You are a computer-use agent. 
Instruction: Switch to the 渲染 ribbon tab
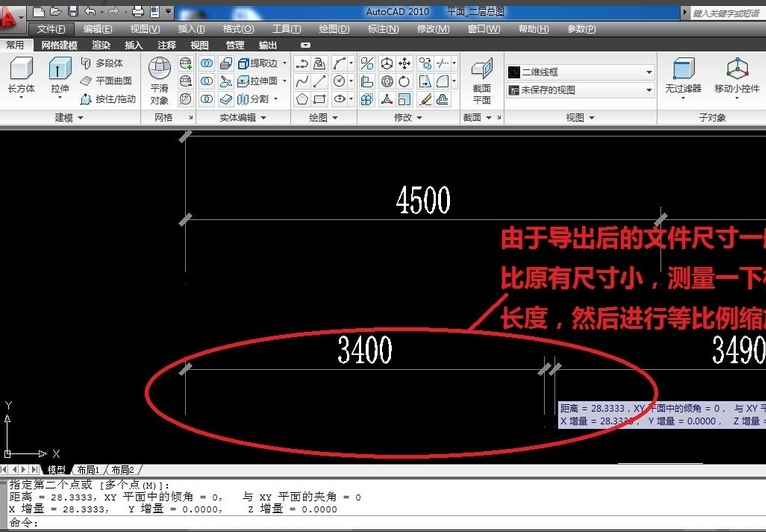[x=101, y=45]
